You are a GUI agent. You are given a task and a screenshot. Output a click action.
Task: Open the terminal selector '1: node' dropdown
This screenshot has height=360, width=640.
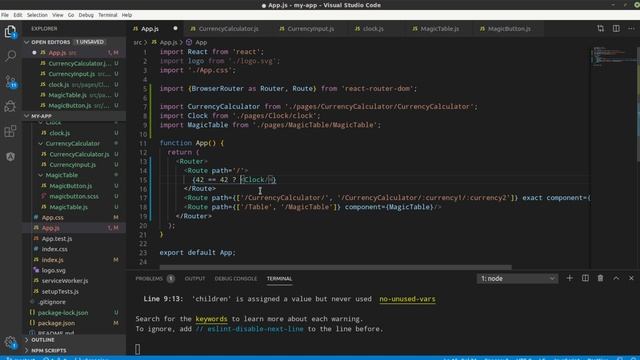pos(517,278)
